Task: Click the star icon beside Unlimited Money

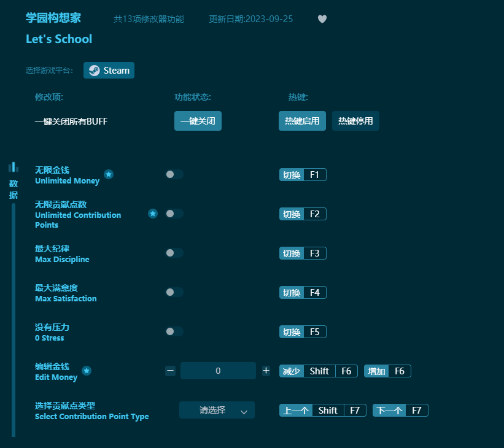Action: tap(109, 174)
